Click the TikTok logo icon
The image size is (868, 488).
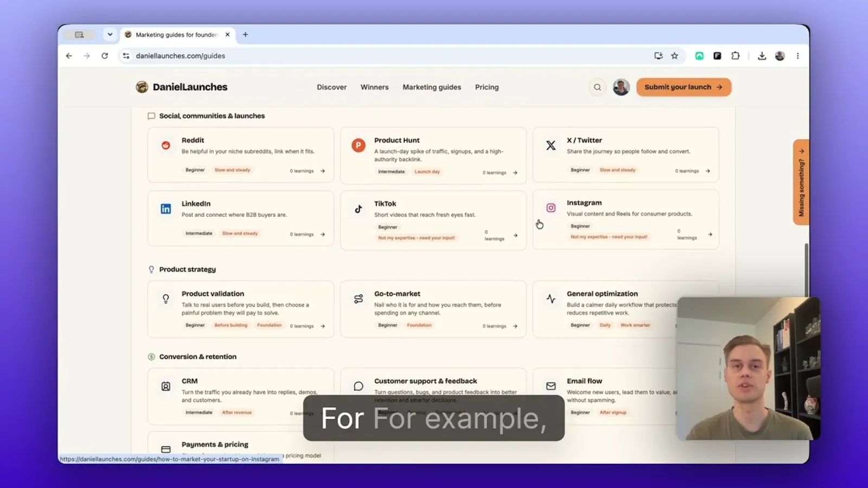tap(358, 209)
